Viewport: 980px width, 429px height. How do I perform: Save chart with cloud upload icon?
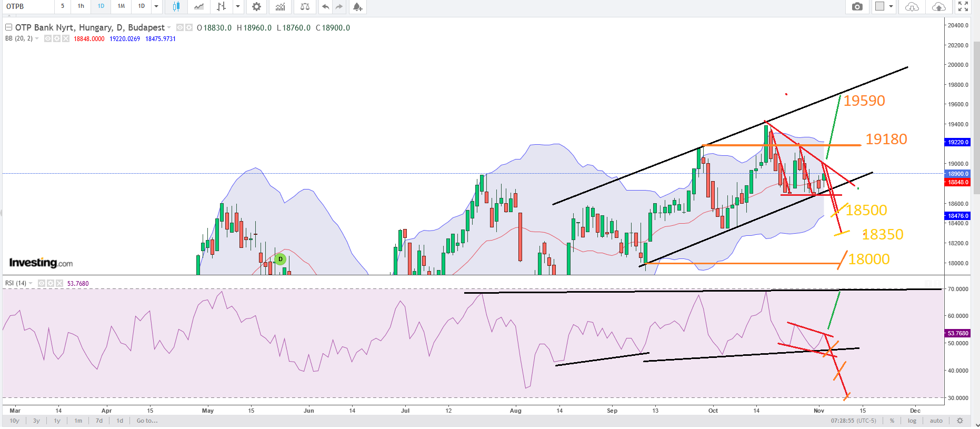(938, 6)
